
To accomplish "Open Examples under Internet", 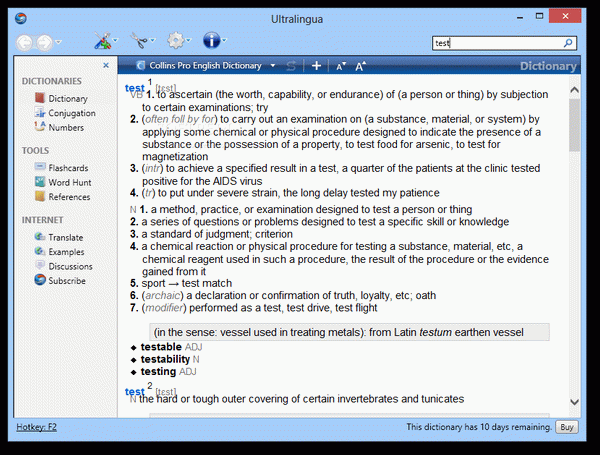I will [x=66, y=252].
